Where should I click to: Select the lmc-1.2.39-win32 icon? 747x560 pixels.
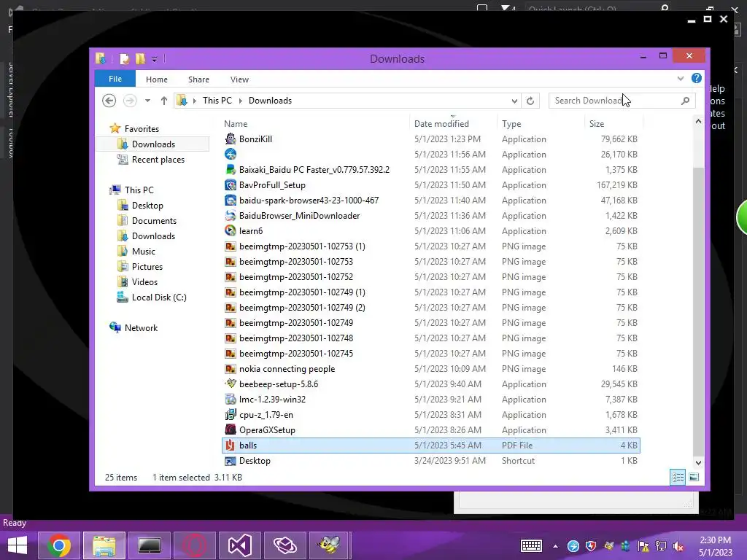tap(231, 400)
